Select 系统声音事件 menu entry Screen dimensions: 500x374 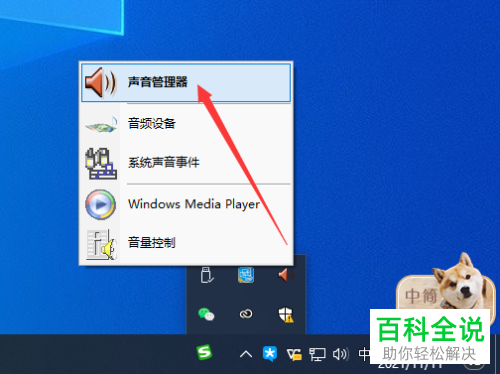(x=186, y=163)
